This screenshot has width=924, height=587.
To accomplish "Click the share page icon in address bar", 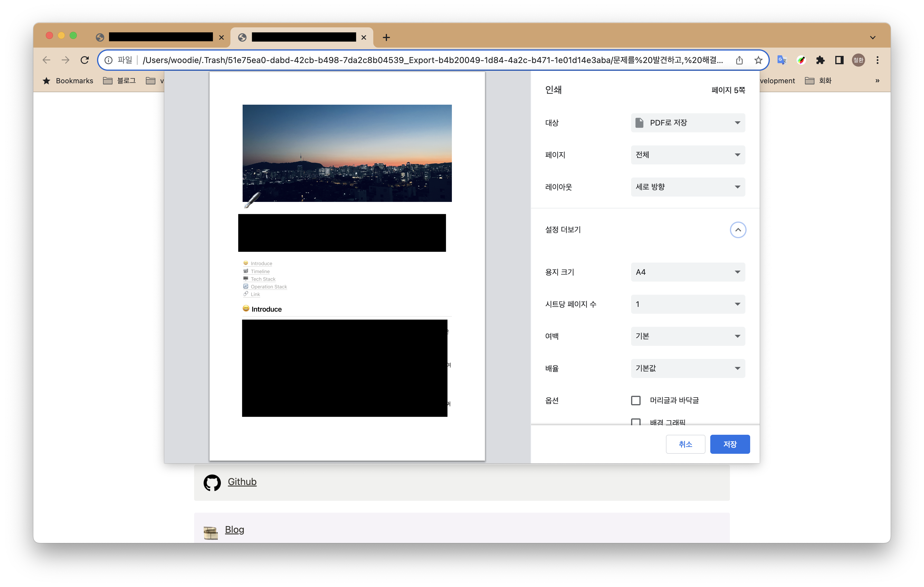I will tap(739, 60).
